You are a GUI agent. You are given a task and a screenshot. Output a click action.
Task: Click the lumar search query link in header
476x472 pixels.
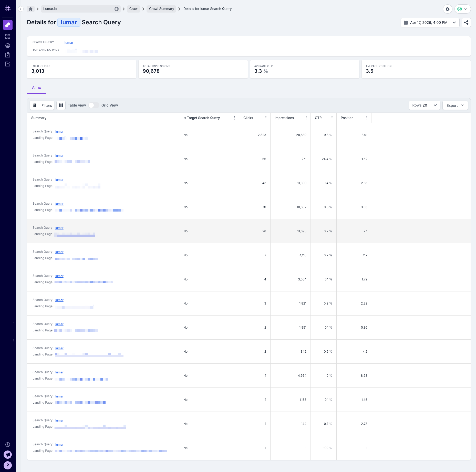click(x=69, y=43)
